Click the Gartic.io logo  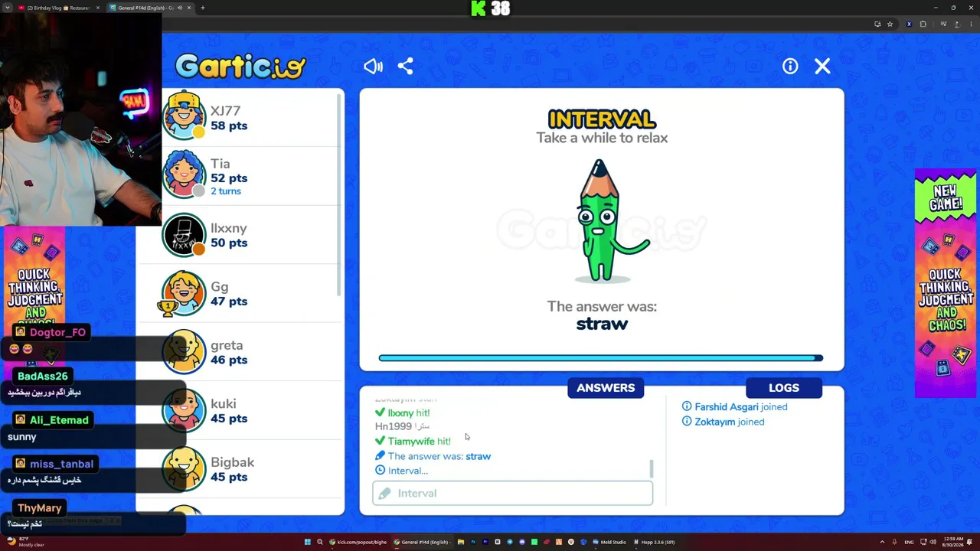click(x=240, y=67)
